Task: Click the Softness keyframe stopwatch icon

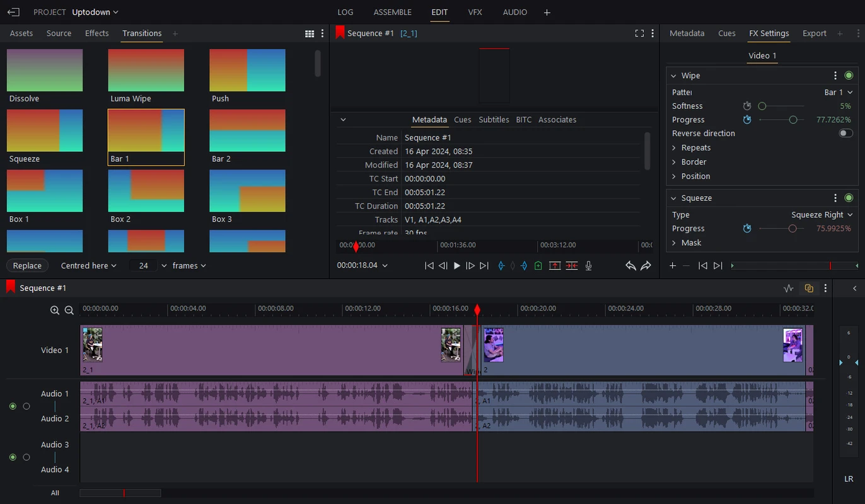Action: [x=747, y=106]
